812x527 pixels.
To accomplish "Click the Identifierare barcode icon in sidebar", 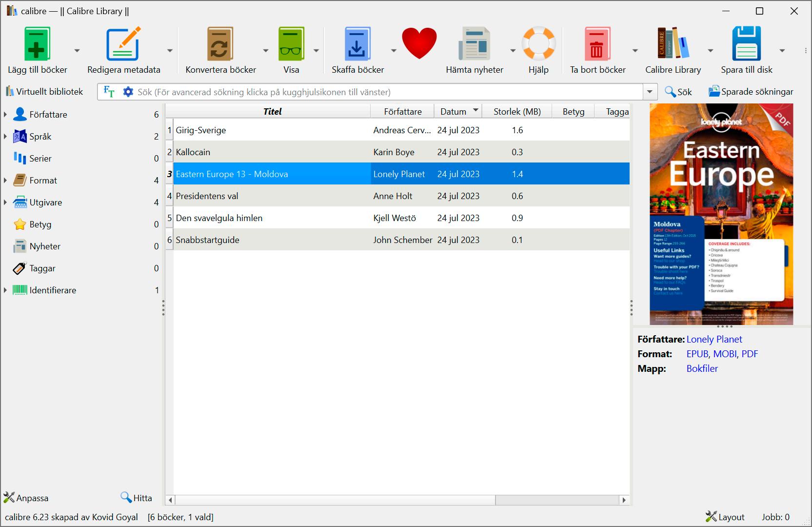I will pyautogui.click(x=20, y=290).
